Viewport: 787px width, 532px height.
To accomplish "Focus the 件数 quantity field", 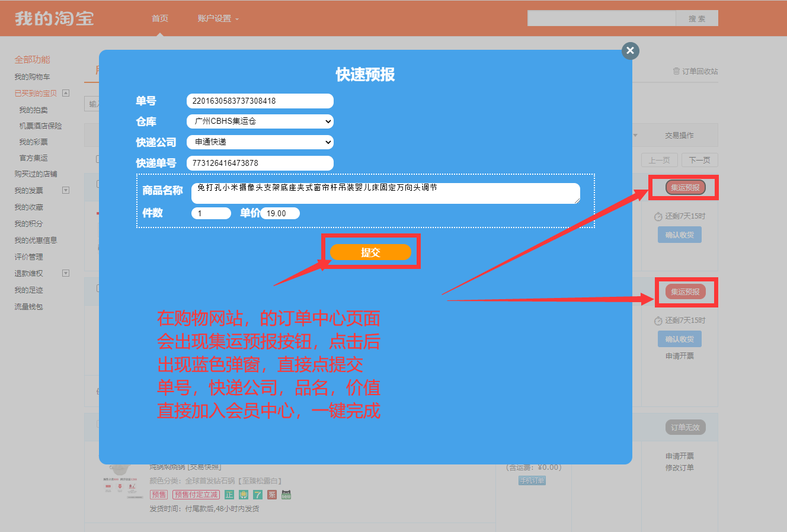I will pos(211,213).
